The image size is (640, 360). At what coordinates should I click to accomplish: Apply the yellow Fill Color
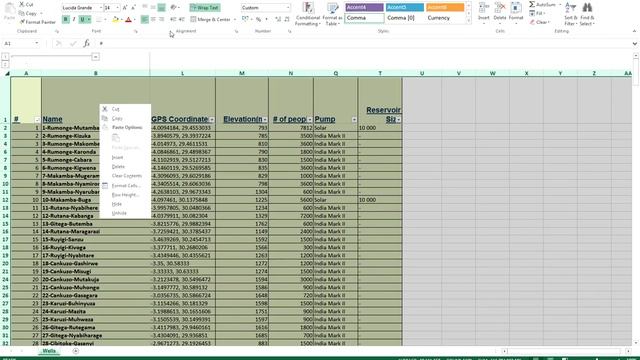[x=116, y=19]
